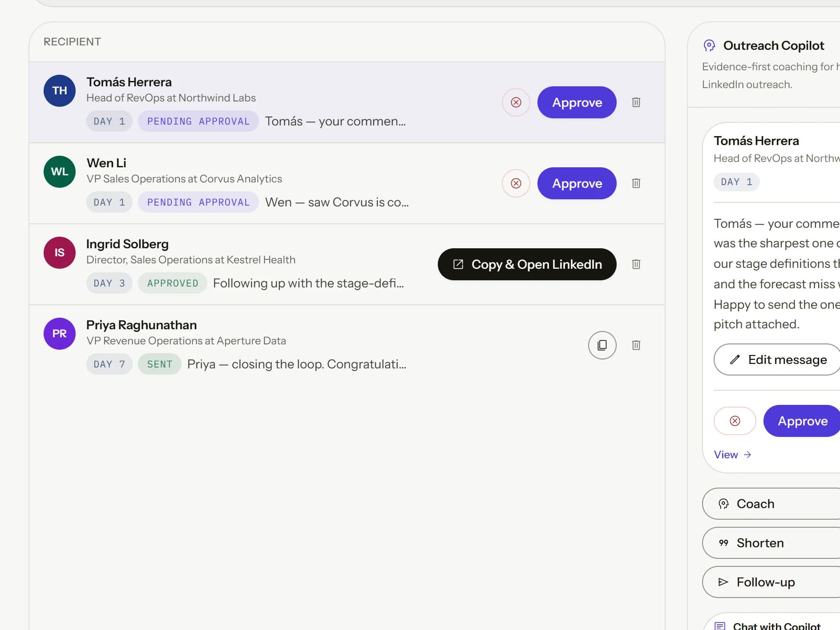This screenshot has height=630, width=840.
Task: Reject the message in Copilot card
Action: [x=735, y=421]
